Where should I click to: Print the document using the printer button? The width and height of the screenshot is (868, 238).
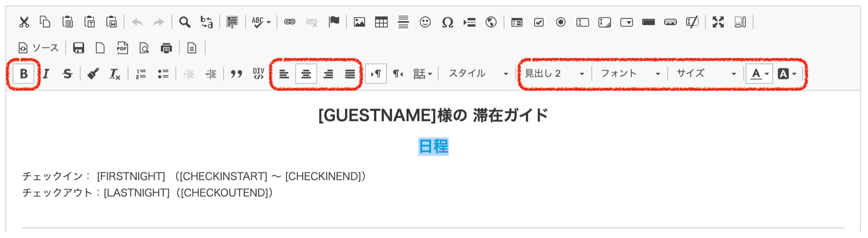(166, 48)
